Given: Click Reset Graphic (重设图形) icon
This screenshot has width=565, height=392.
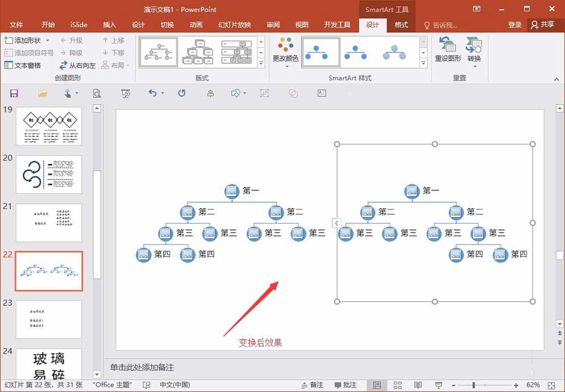Looking at the screenshot, I should click(448, 49).
